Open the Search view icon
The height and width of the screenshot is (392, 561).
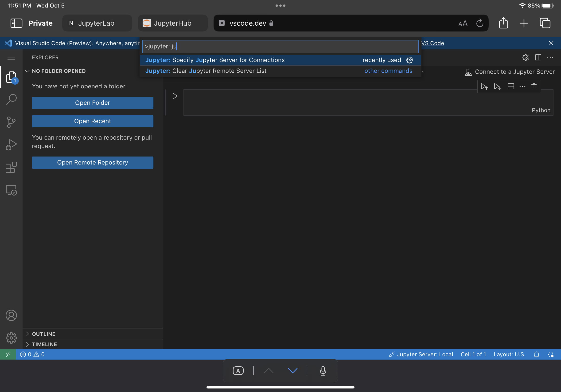(11, 100)
